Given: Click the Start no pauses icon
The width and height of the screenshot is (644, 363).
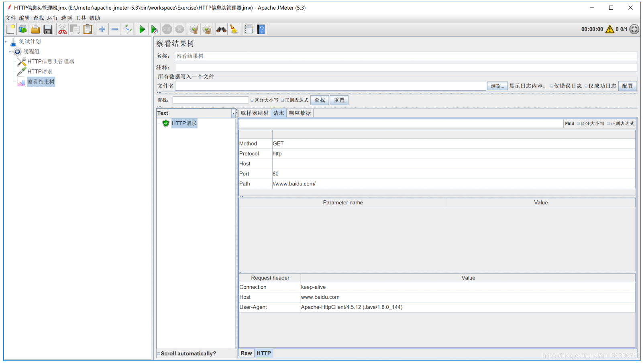Looking at the screenshot, I should click(154, 29).
